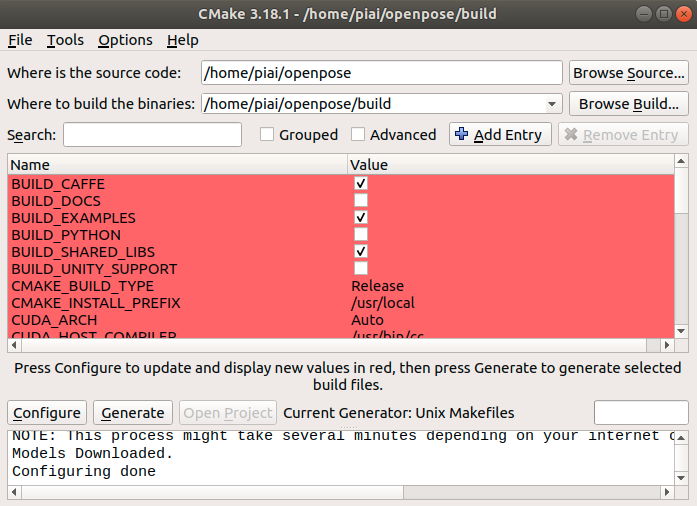Image resolution: width=697 pixels, height=506 pixels.
Task: Select the BUILD_EXAMPLES entry name
Action: pyautogui.click(x=73, y=218)
